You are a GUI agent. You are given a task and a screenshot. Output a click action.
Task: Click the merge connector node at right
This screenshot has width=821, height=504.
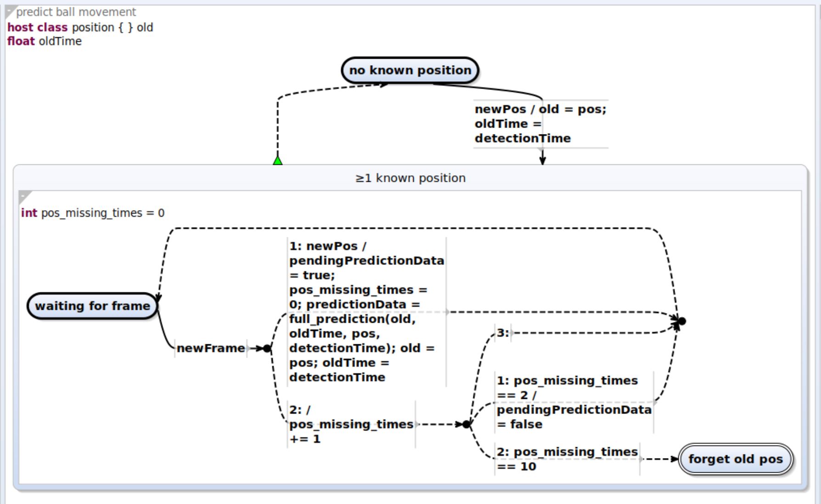[682, 321]
